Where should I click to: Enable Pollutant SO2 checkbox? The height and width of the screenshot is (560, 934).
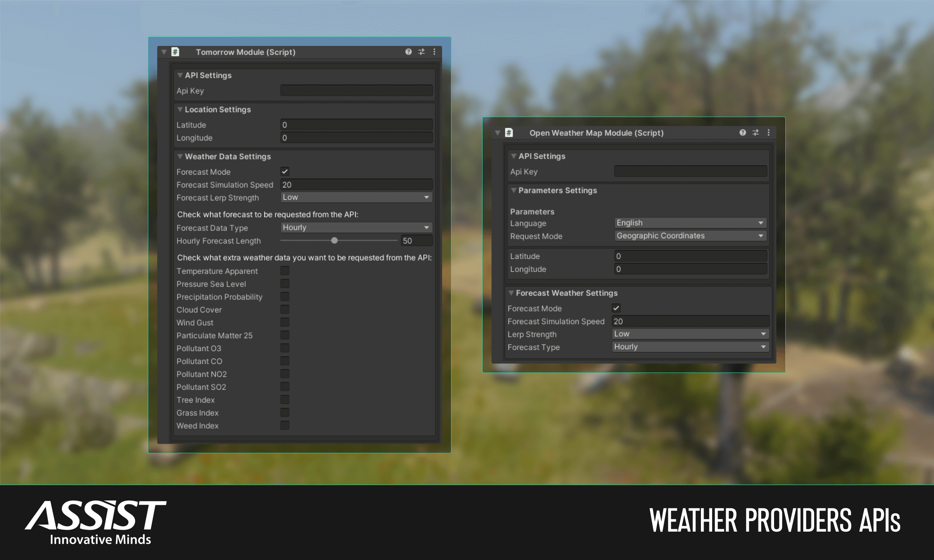coord(285,387)
